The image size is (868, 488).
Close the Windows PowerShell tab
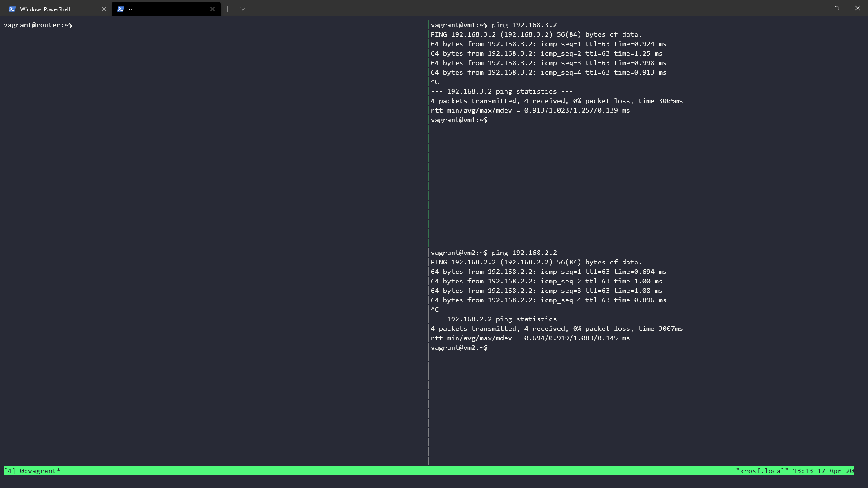point(104,9)
